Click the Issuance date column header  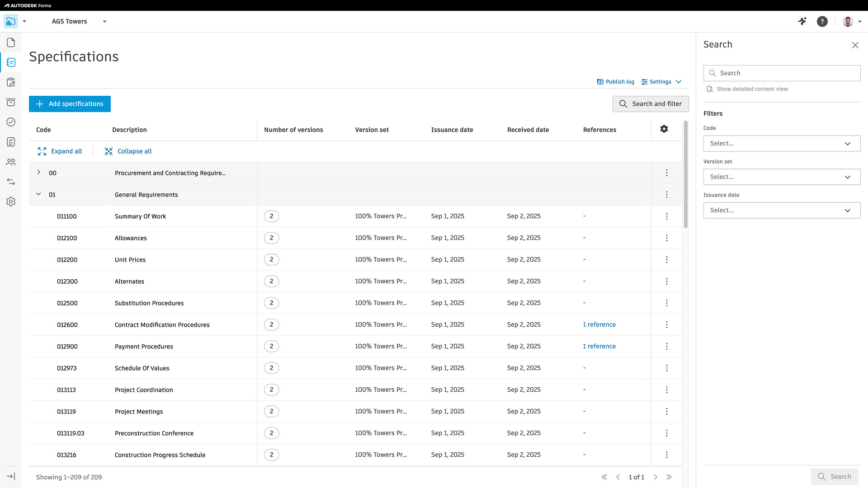(x=452, y=130)
